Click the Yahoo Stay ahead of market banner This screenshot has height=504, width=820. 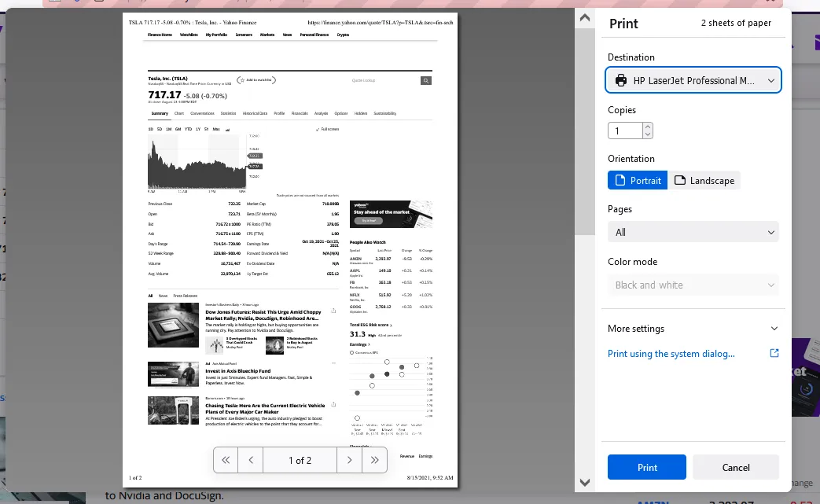click(391, 215)
